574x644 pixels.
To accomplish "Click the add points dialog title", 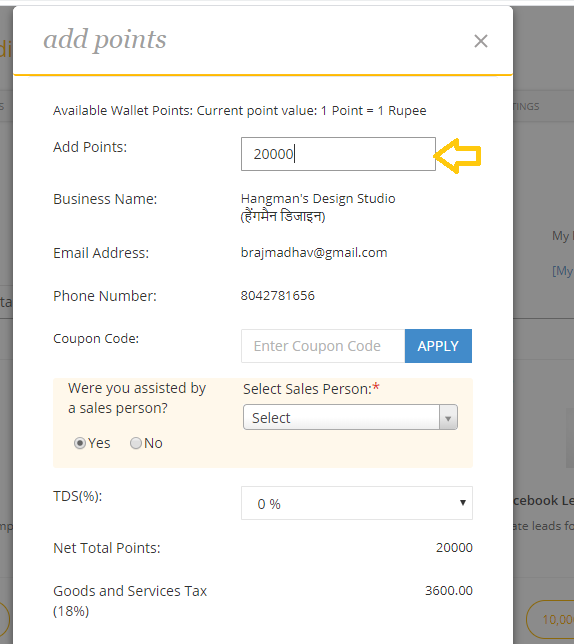I will click(x=105, y=40).
